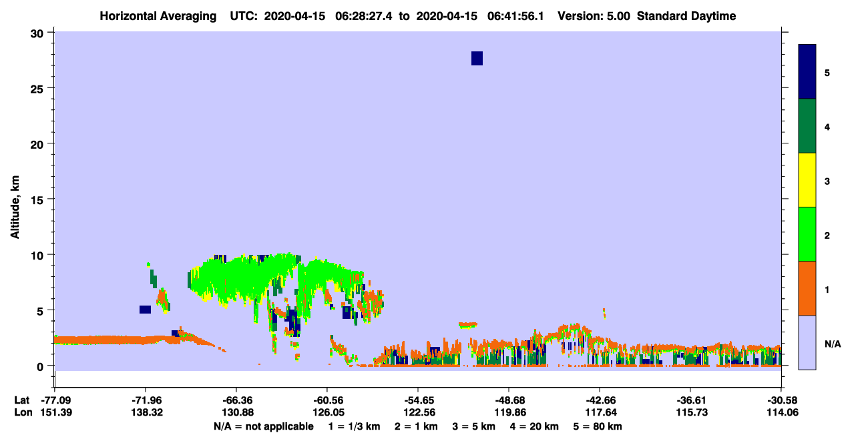Click the colorbar label '5'
Image resolution: width=868 pixels, height=445 pixels.
click(x=827, y=72)
